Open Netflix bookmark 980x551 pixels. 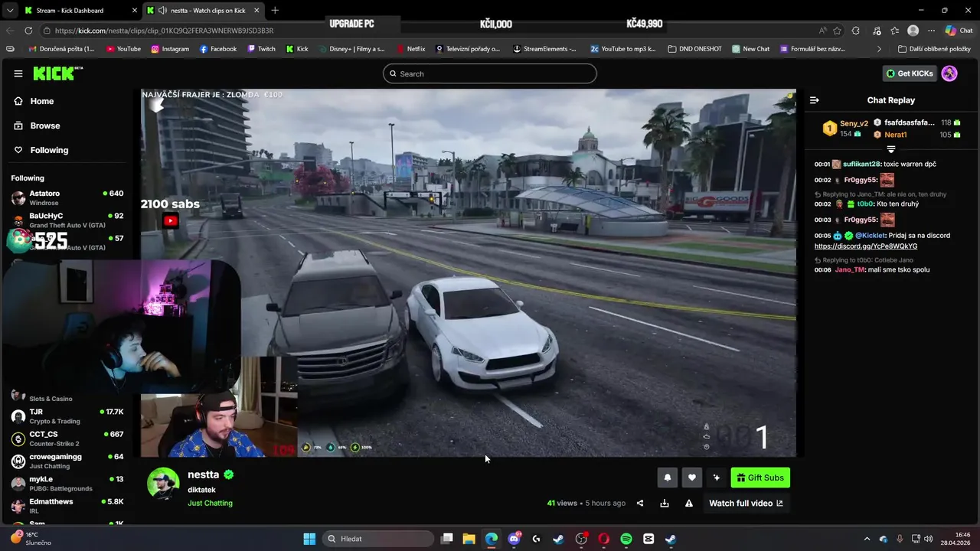[410, 49]
